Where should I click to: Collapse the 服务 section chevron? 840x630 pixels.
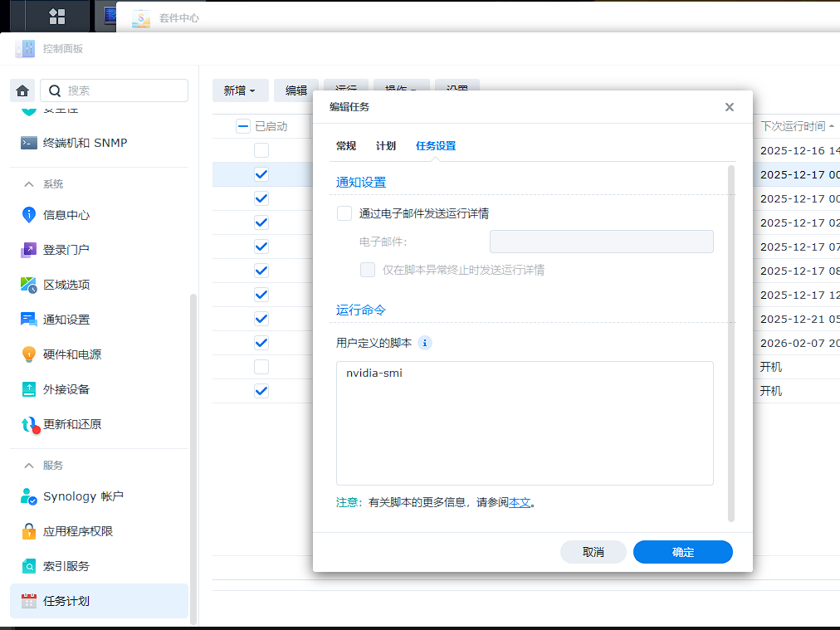29,466
